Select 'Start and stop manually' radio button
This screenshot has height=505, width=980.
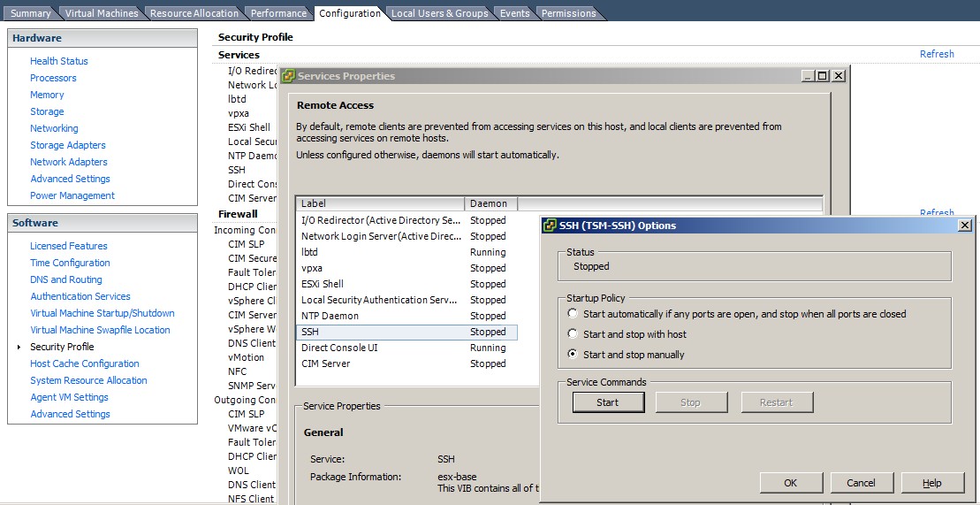tap(574, 355)
